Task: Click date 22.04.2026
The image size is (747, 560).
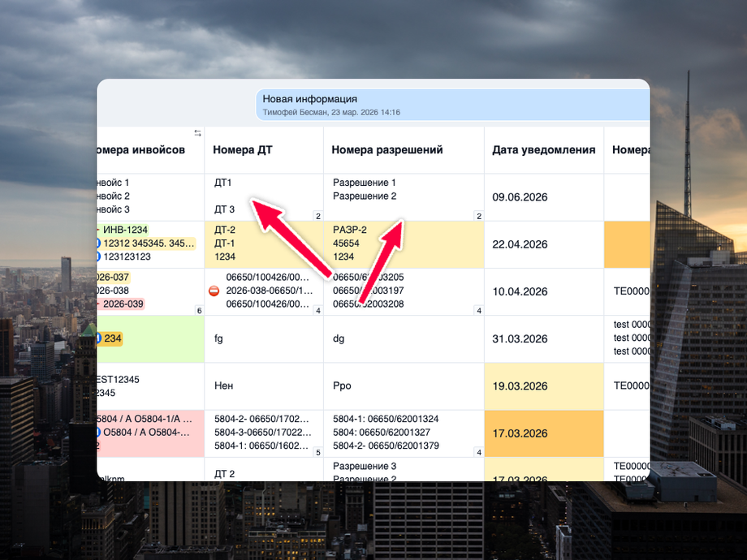Action: pos(520,244)
